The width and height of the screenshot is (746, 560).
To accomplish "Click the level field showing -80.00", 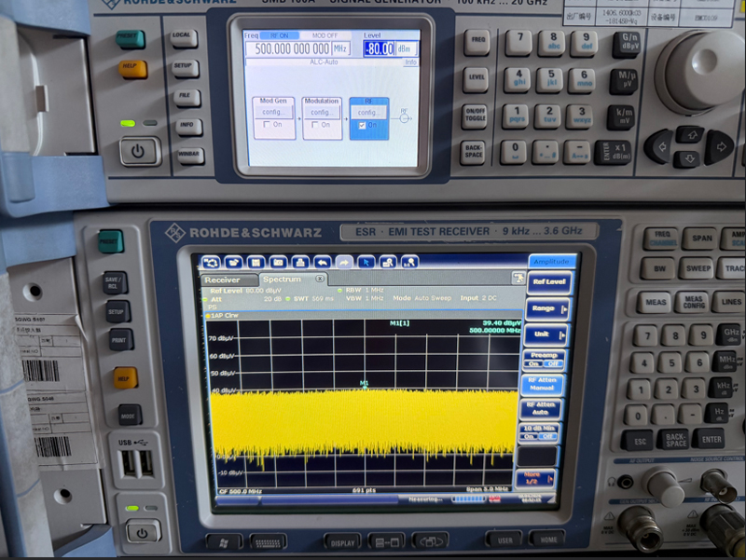I will point(380,48).
